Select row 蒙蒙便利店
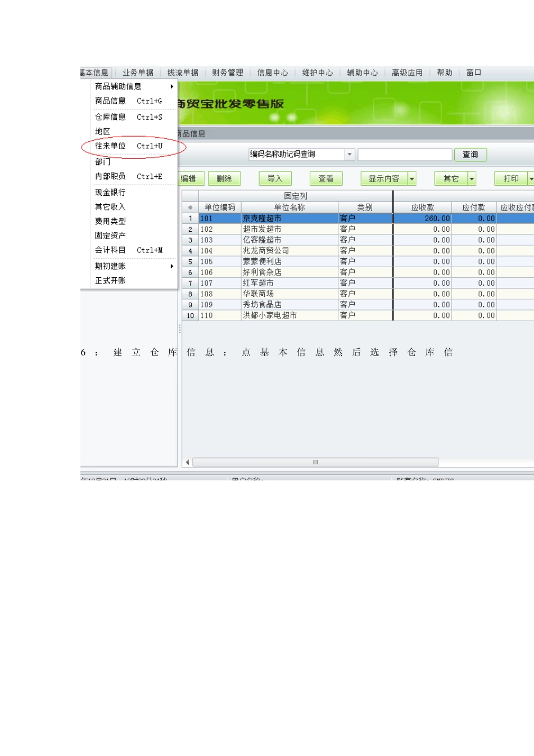534x756 pixels. click(x=357, y=261)
